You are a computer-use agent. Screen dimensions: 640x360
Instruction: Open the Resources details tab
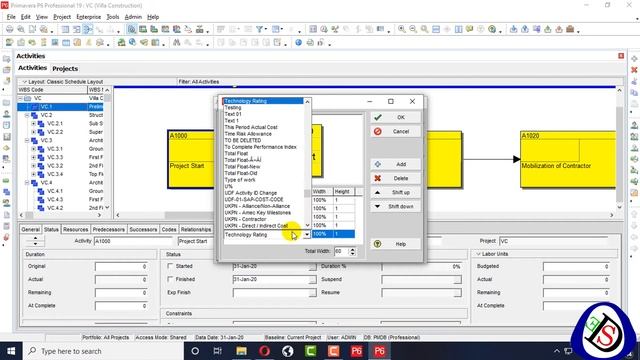[x=76, y=229]
